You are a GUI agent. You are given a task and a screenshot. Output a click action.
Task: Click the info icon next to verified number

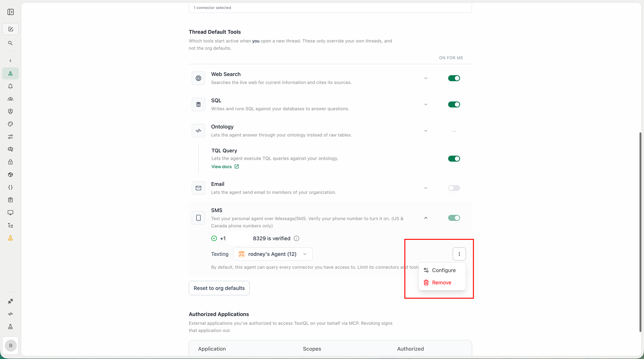(x=297, y=238)
